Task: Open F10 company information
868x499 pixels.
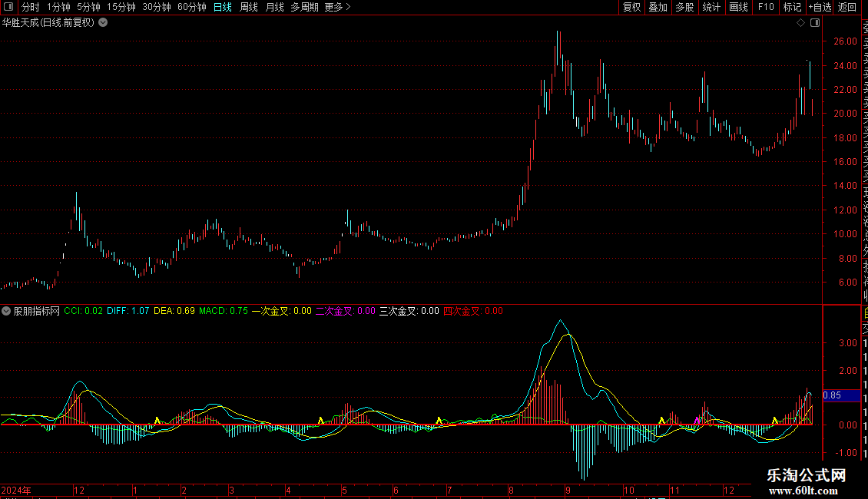Action: coord(766,7)
